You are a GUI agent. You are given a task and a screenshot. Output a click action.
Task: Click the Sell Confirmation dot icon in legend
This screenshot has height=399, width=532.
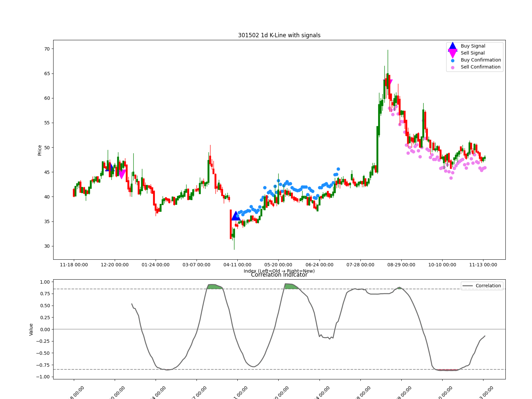[x=453, y=67]
